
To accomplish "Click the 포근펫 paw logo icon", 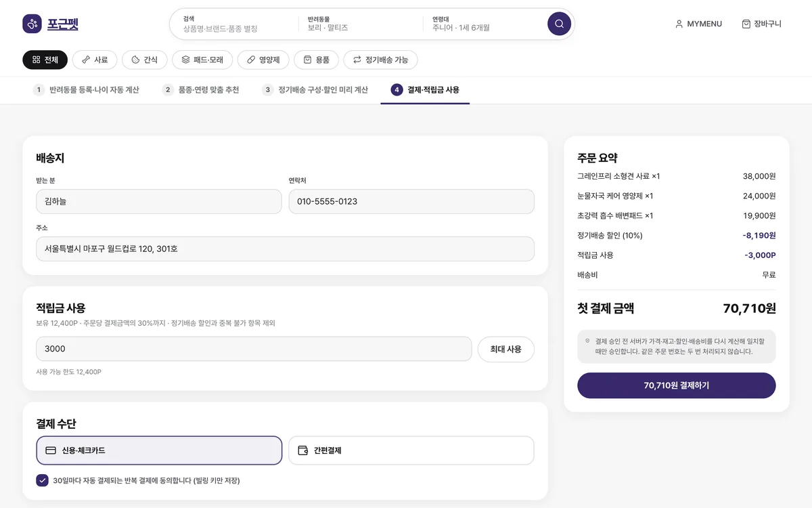I will pos(32,24).
